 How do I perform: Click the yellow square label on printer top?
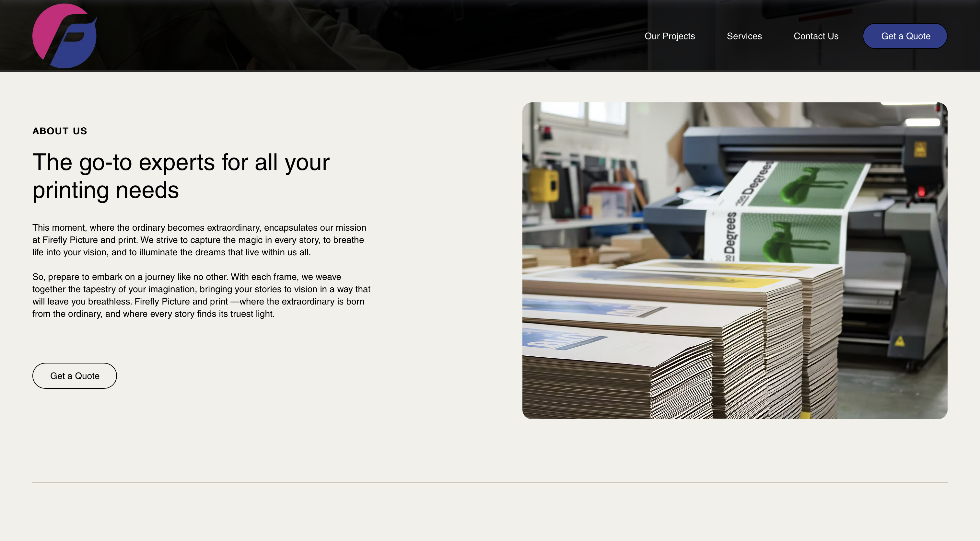pyautogui.click(x=920, y=149)
